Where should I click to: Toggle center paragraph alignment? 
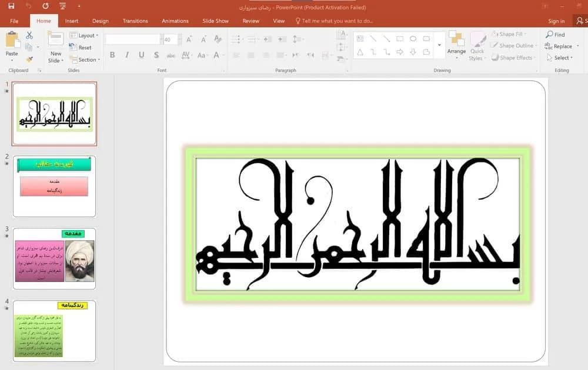(x=251, y=55)
